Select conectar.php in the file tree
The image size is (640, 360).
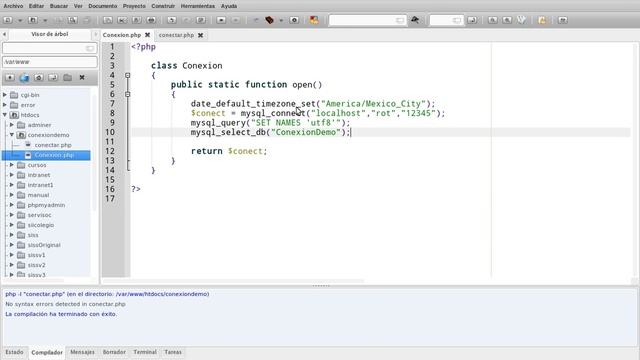pos(53,145)
